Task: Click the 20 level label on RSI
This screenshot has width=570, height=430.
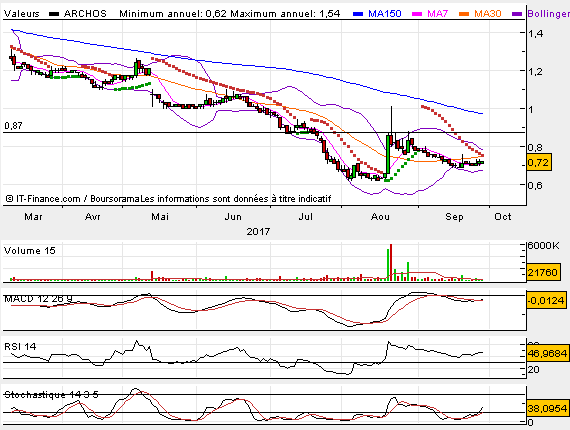Action: point(533,370)
